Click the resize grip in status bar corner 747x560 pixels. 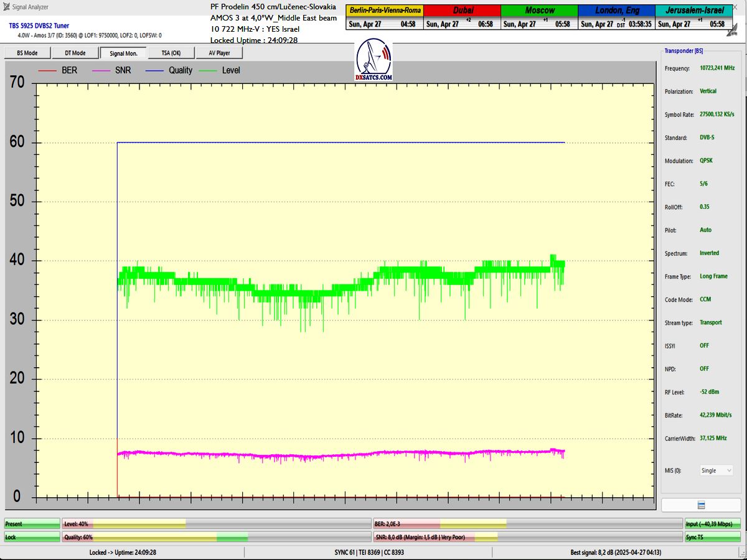point(742,555)
